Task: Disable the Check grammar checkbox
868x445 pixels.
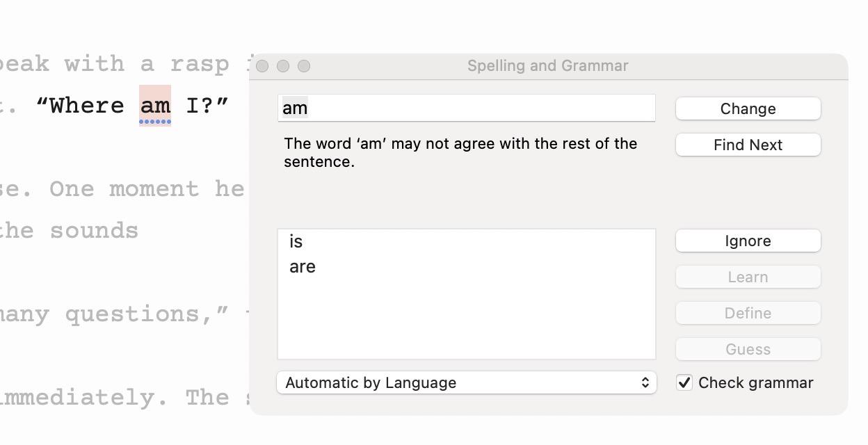Action: click(x=684, y=382)
